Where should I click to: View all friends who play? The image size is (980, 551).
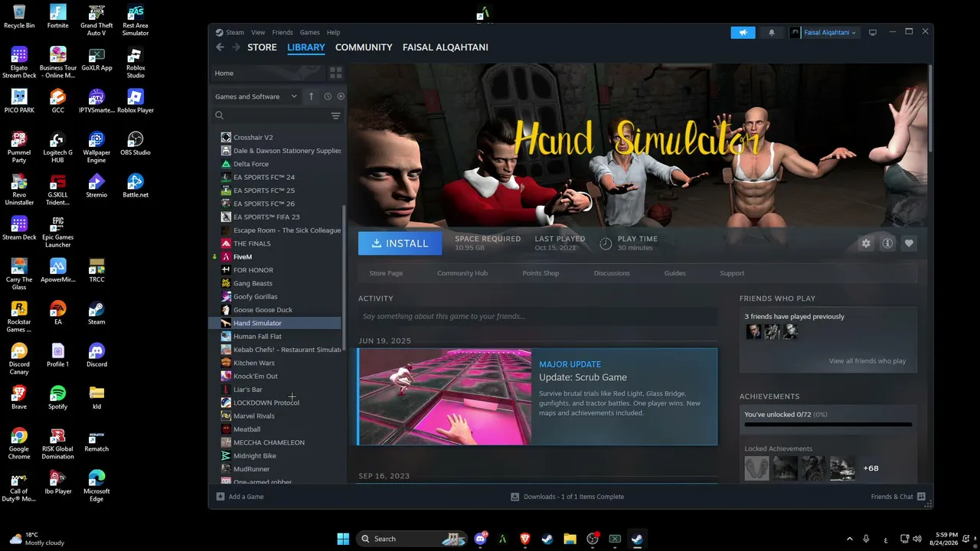[867, 361]
